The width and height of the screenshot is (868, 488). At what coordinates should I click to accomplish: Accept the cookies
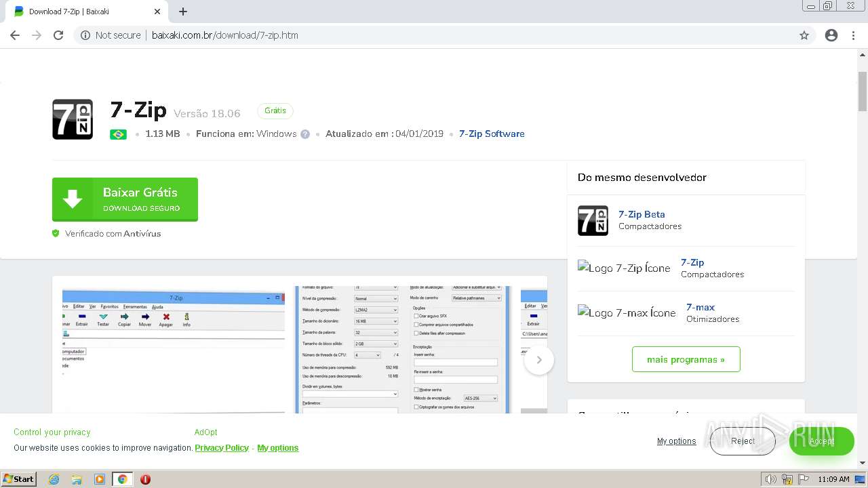821,441
